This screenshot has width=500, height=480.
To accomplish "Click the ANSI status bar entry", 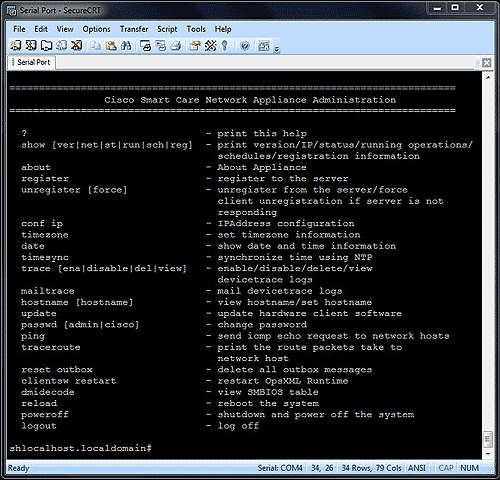I will coord(417,468).
